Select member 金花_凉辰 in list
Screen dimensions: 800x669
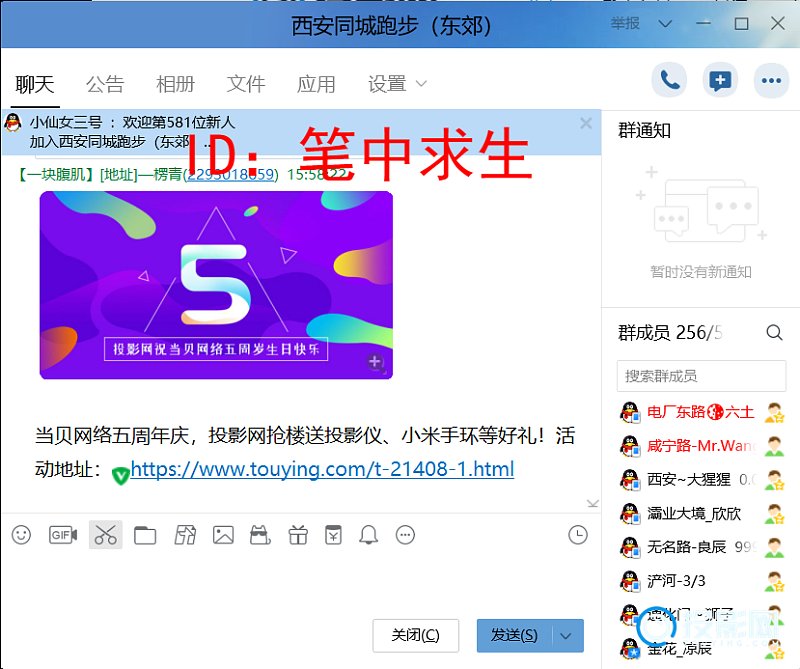coord(702,649)
